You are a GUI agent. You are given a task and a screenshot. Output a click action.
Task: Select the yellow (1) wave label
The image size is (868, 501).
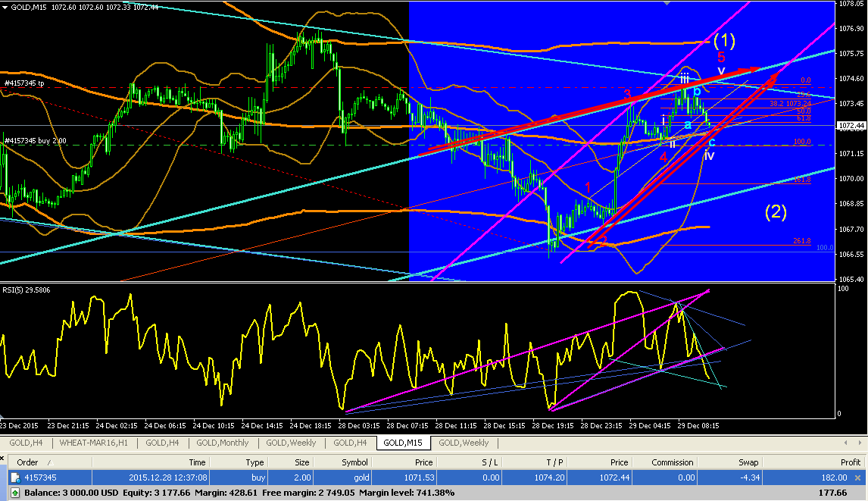tap(724, 40)
